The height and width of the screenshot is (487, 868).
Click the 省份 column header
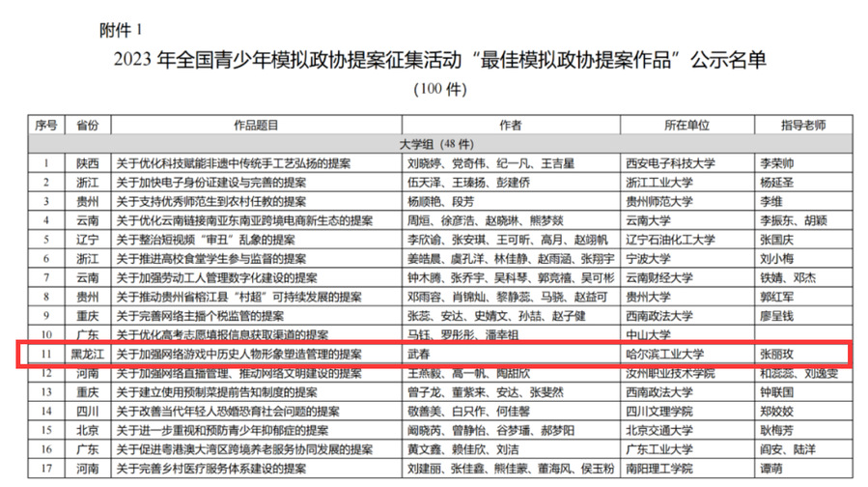[88, 126]
